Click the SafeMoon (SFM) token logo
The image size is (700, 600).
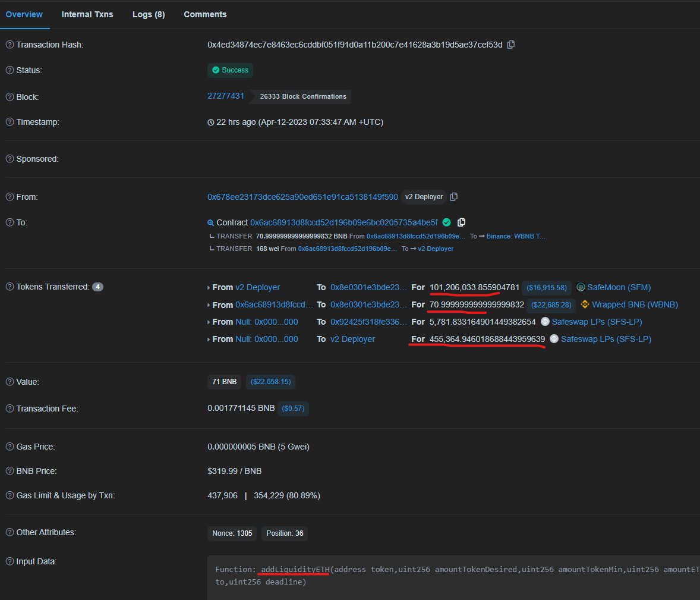581,287
